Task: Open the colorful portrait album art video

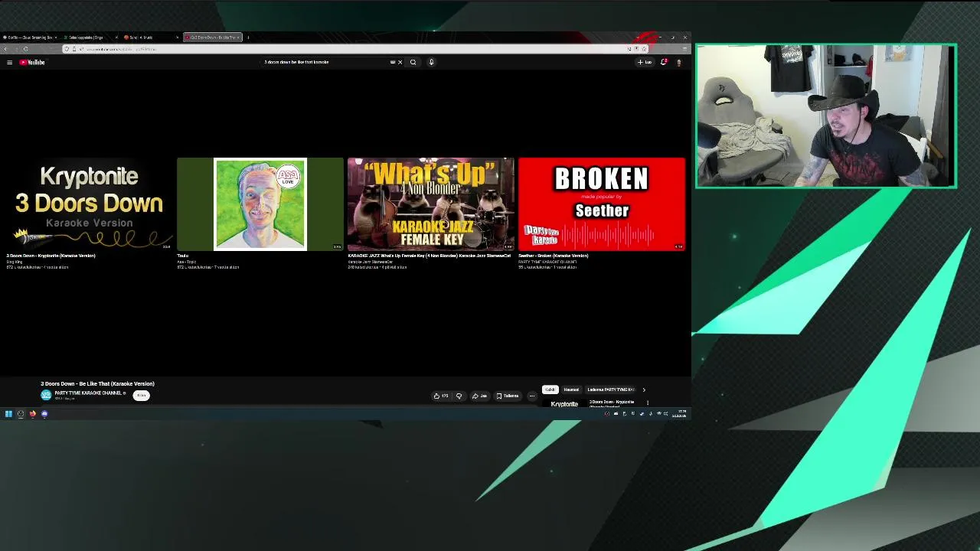Action: point(260,204)
